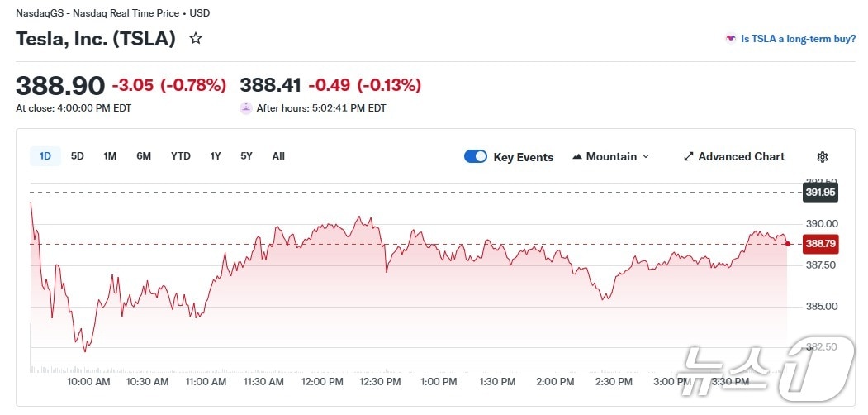Select the 1M time range

click(x=110, y=156)
